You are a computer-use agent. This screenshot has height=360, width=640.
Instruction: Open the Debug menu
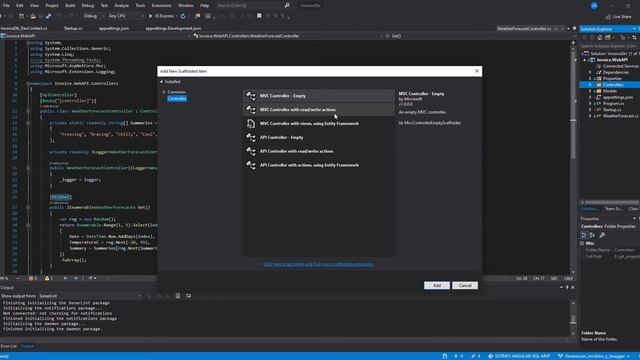pos(87,6)
